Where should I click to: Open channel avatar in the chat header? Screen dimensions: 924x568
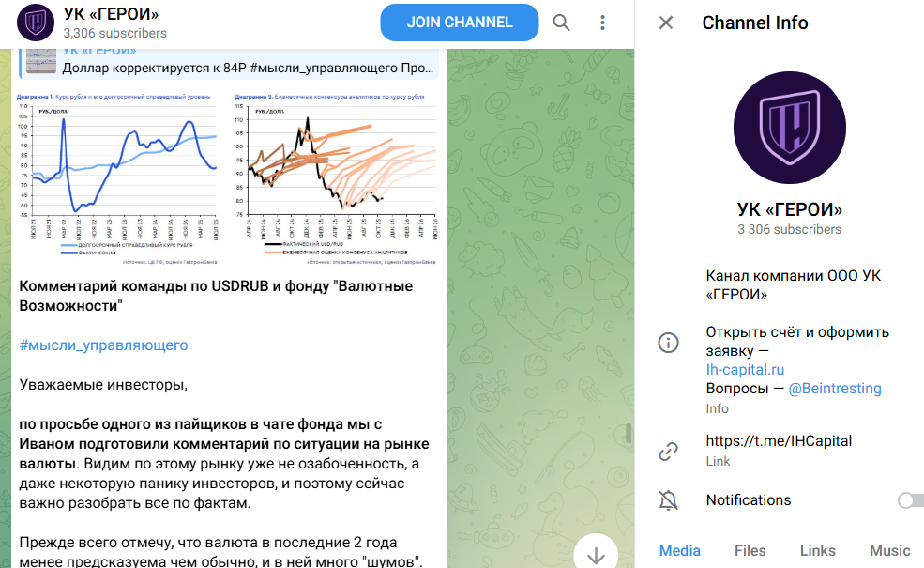click(36, 23)
